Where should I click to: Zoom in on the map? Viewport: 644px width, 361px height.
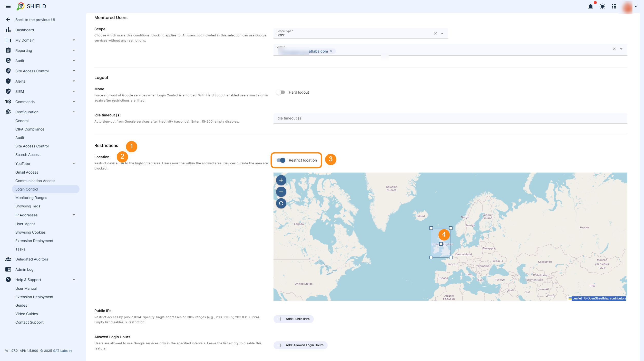(x=281, y=180)
